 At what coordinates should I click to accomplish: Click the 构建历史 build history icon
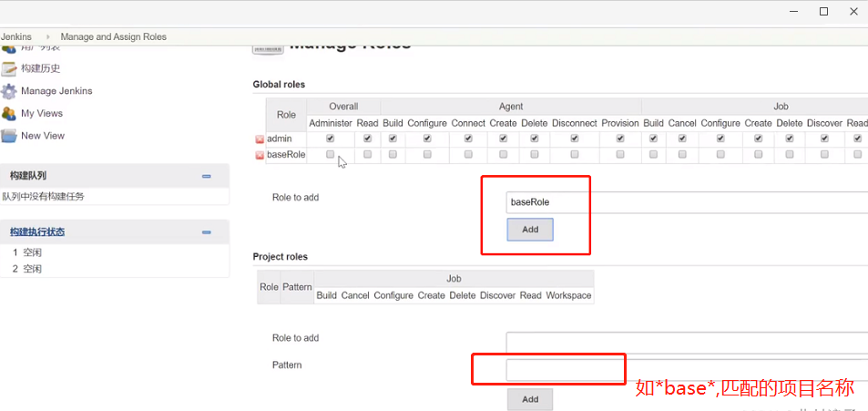coord(9,68)
